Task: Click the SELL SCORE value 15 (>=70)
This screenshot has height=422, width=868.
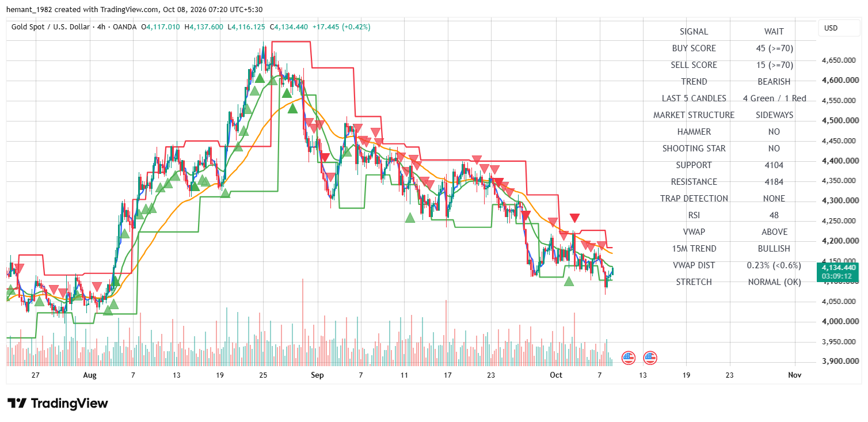Action: [774, 65]
